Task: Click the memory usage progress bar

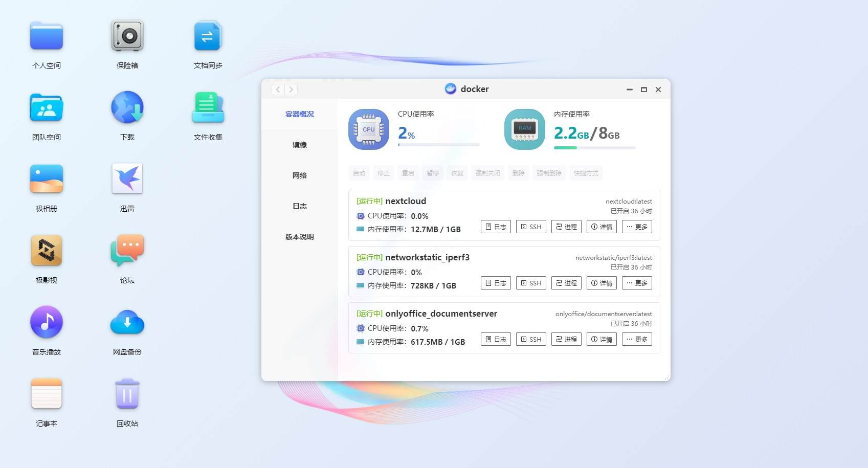Action: pos(594,148)
